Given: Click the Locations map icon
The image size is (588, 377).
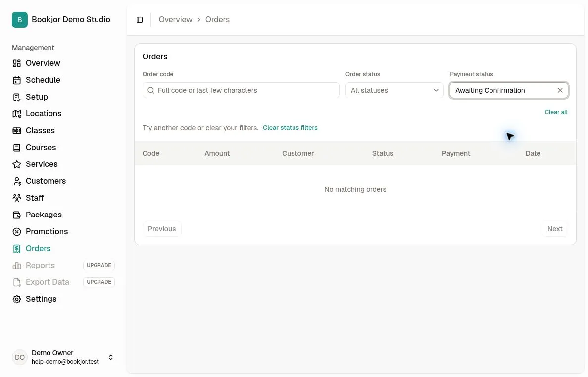Looking at the screenshot, I should point(17,114).
